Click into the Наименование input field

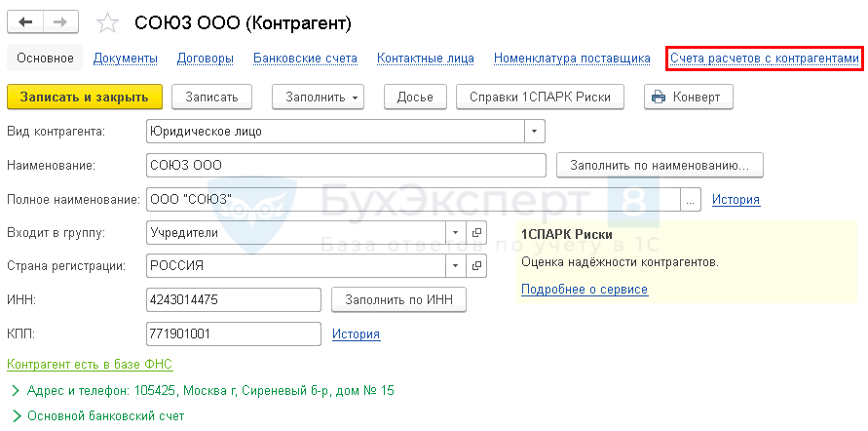pos(346,165)
